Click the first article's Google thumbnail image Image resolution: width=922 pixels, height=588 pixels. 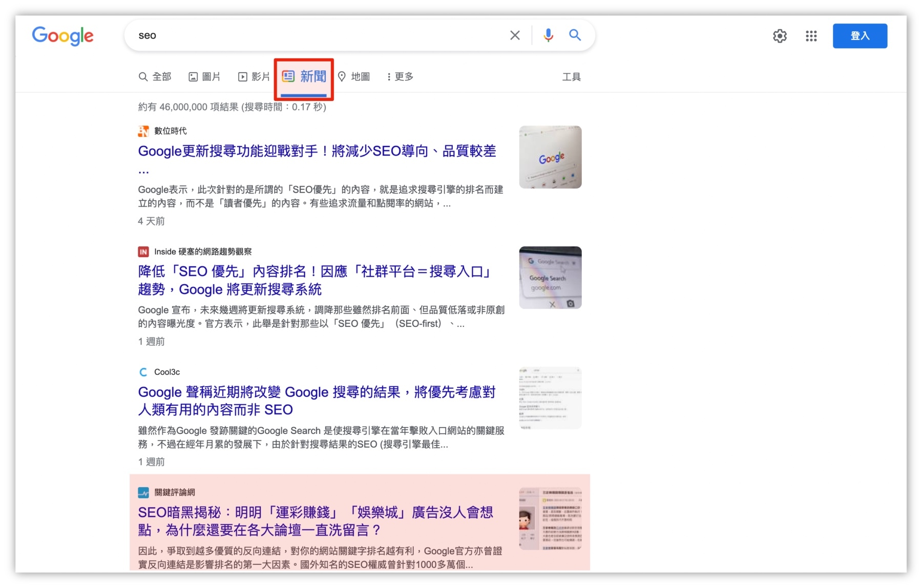tap(550, 157)
